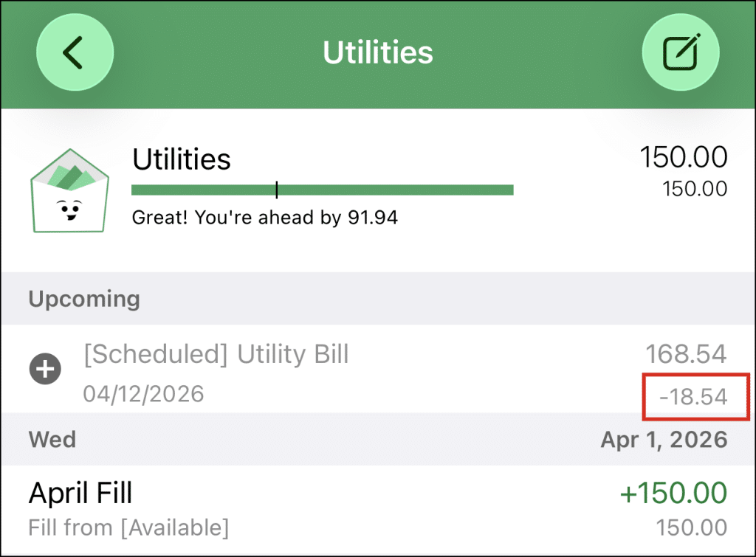Add the scheduled Utility Bill transaction
The height and width of the screenshot is (557, 756).
pos(45,369)
